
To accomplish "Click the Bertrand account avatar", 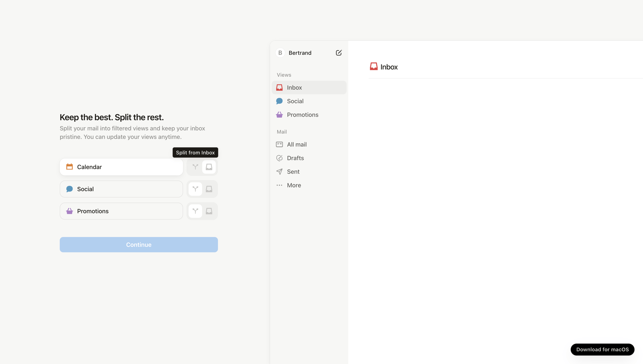I will click(280, 53).
